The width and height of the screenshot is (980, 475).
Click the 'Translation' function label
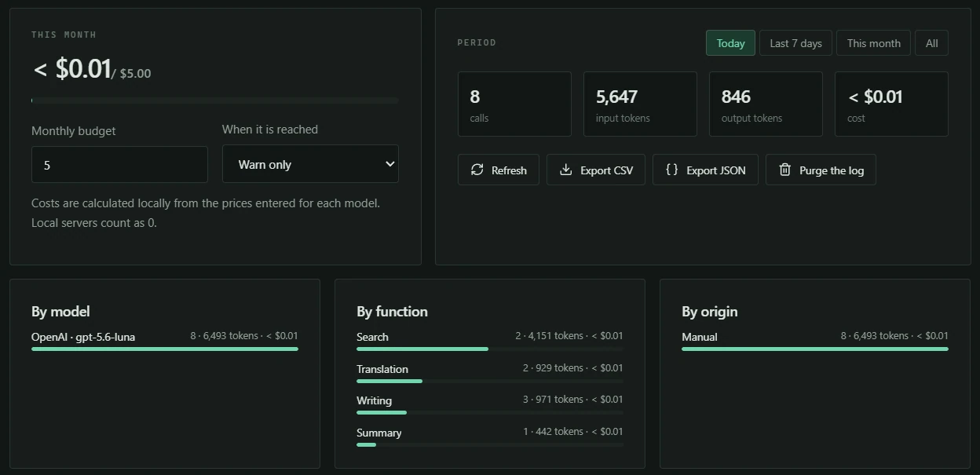click(382, 369)
